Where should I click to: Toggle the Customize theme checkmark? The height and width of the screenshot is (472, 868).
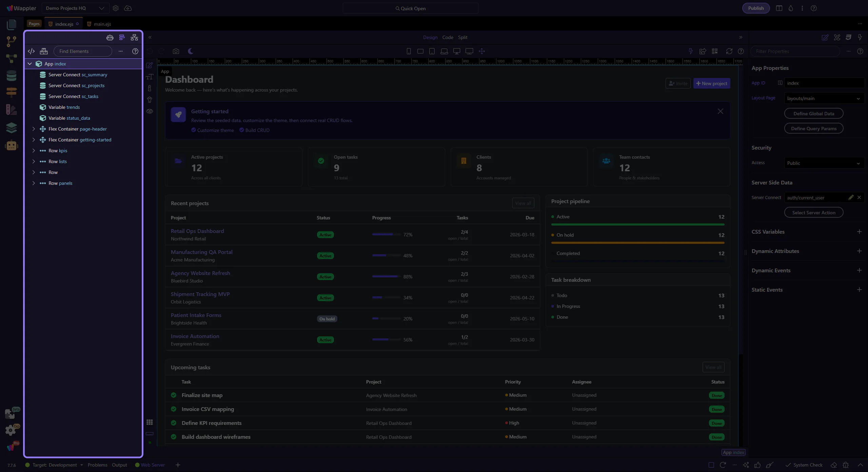click(x=194, y=130)
